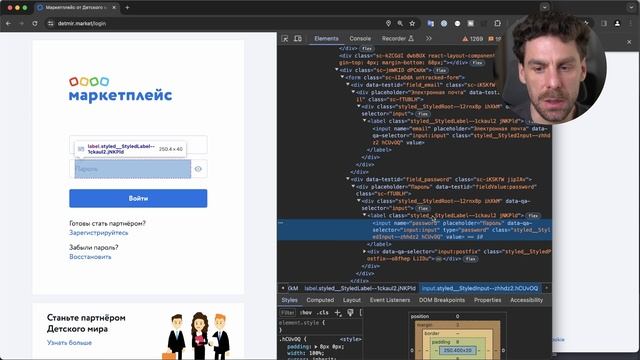The width and height of the screenshot is (640, 360).
Task: Click the email input field on login form
Action: [138, 144]
